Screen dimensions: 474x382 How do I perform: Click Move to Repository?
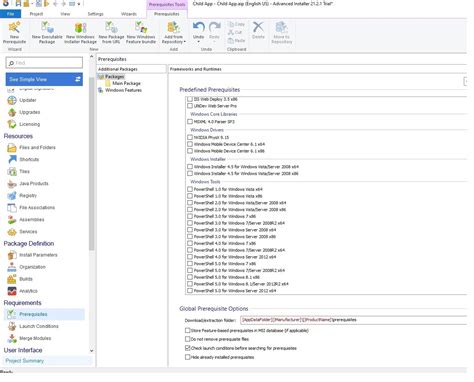(x=282, y=33)
